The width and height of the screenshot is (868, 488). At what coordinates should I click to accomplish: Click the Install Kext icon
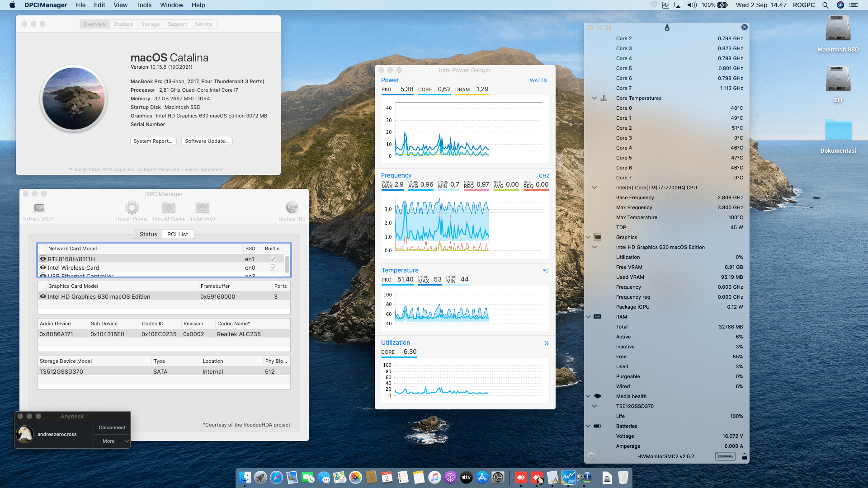coord(203,208)
